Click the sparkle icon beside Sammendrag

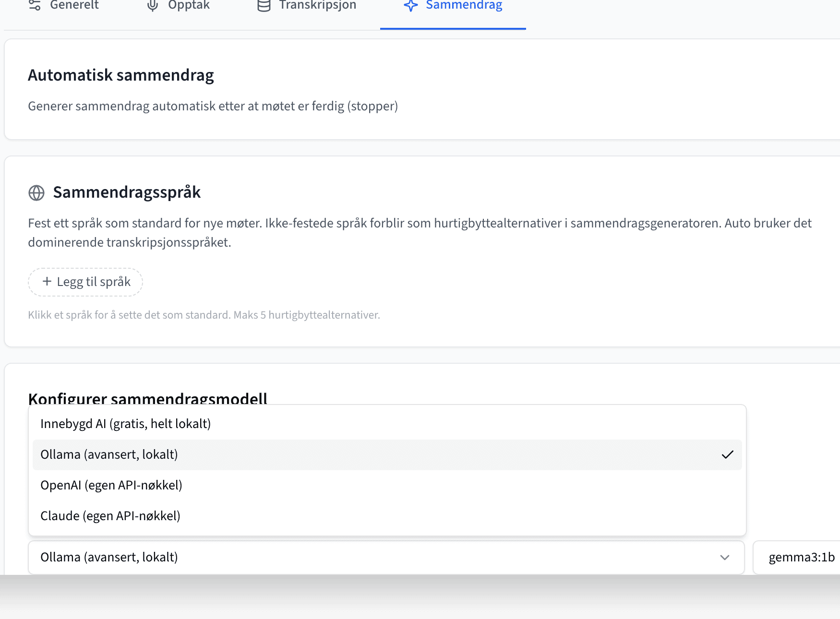[x=411, y=5]
